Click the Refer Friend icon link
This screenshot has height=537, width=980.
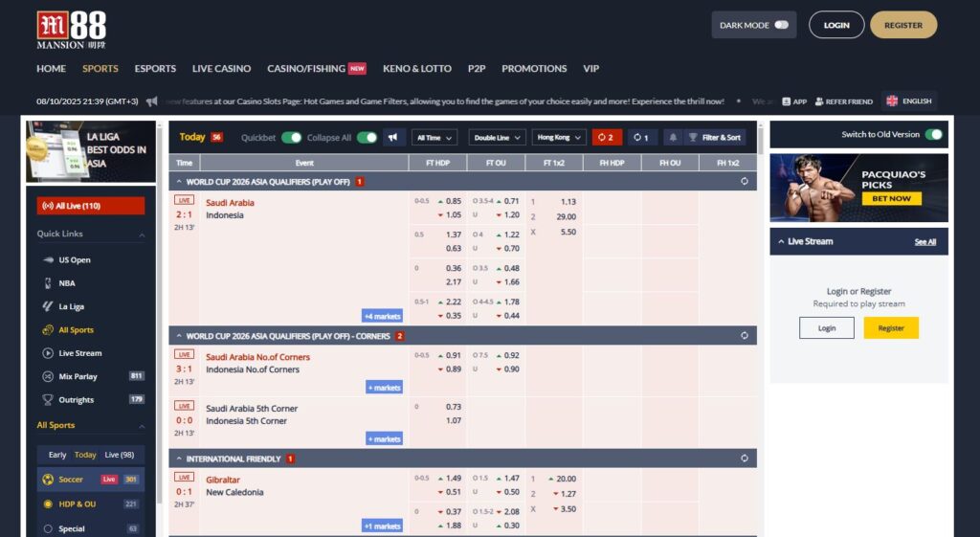pyautogui.click(x=844, y=101)
